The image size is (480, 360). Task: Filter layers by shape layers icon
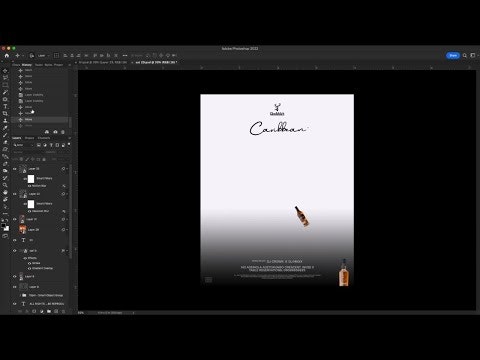click(x=57, y=145)
